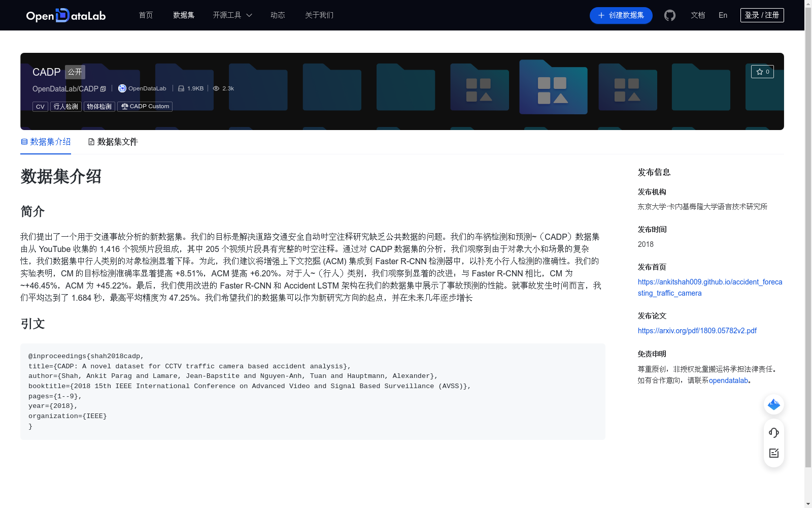
Task: Star the CADP dataset
Action: point(762,72)
